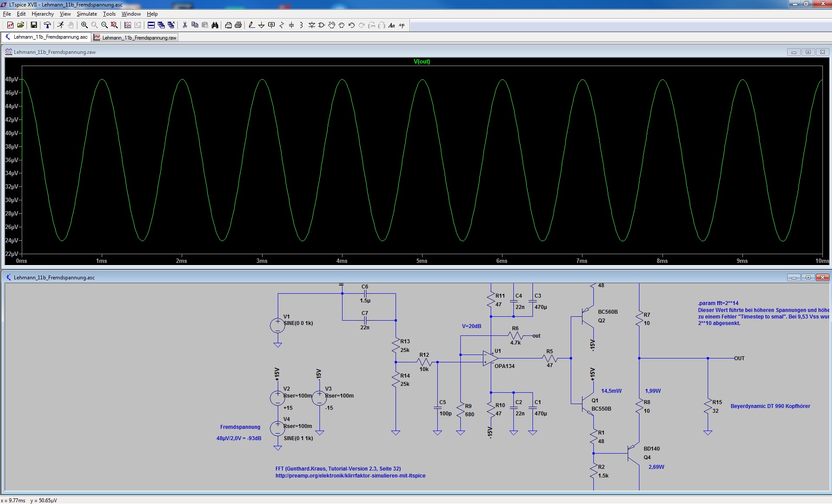
Task: Click the V(out) trace label
Action: (422, 62)
